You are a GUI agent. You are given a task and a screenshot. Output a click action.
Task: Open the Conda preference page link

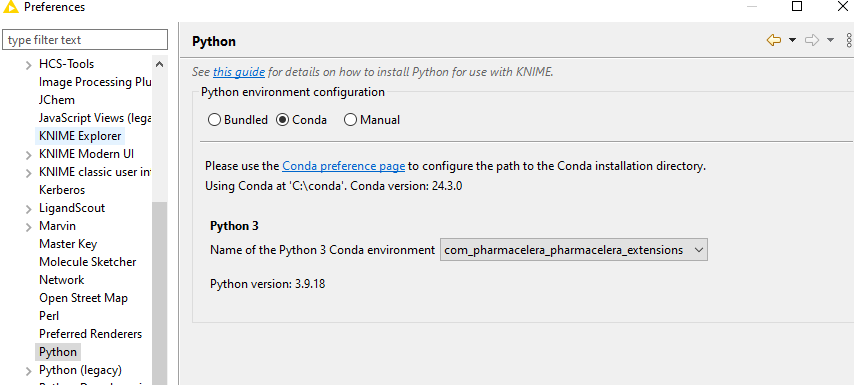click(343, 166)
